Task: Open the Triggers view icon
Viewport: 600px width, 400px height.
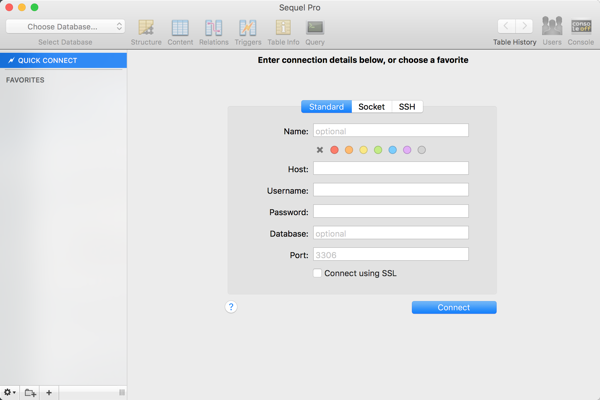Action: [x=248, y=28]
